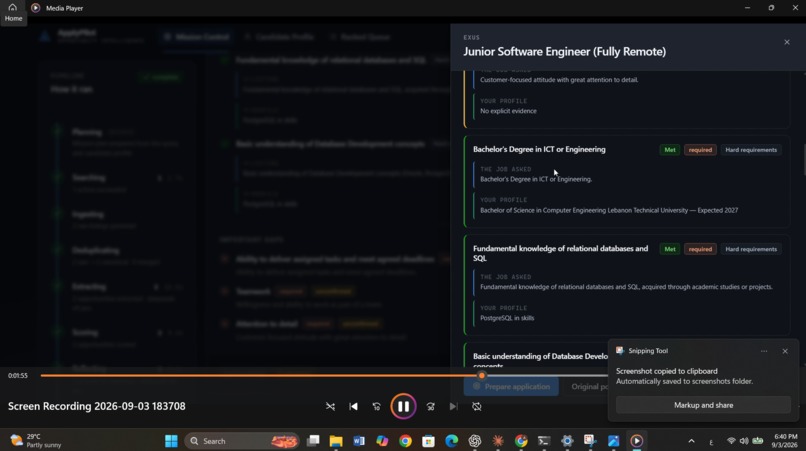Click the Bachelor's Degree in ICT or Engineering heading
The width and height of the screenshot is (806, 451).
click(539, 149)
